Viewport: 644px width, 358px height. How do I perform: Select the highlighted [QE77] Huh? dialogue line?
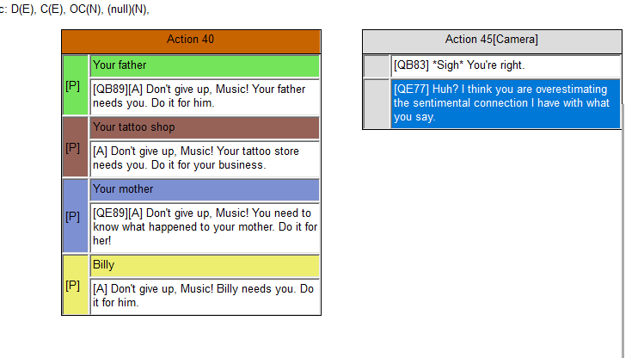(506, 104)
